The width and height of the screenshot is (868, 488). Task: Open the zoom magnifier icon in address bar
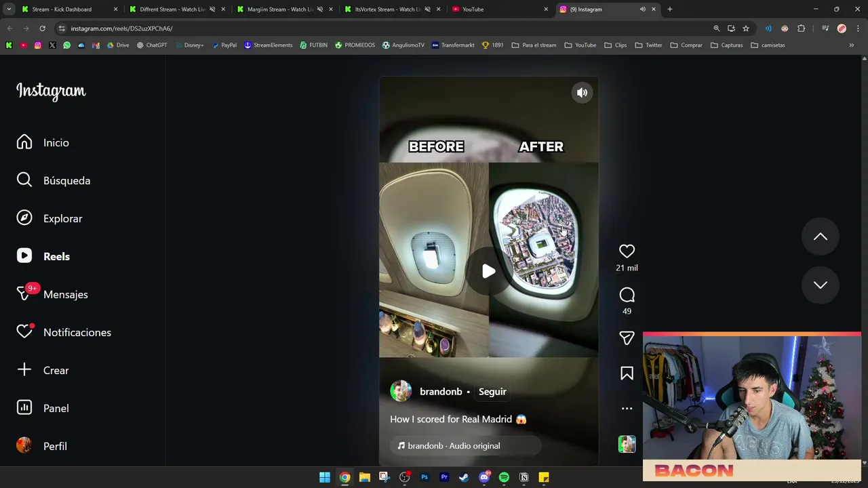(x=716, y=28)
